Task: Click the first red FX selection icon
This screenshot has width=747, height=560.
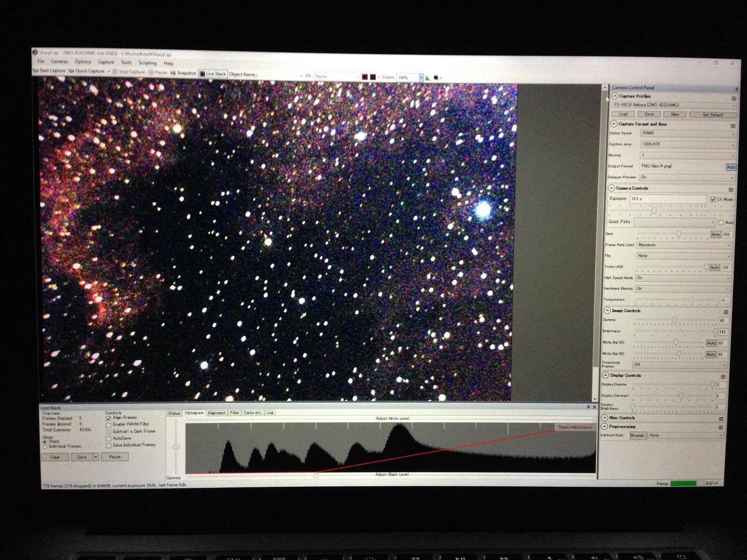Action: (x=365, y=77)
